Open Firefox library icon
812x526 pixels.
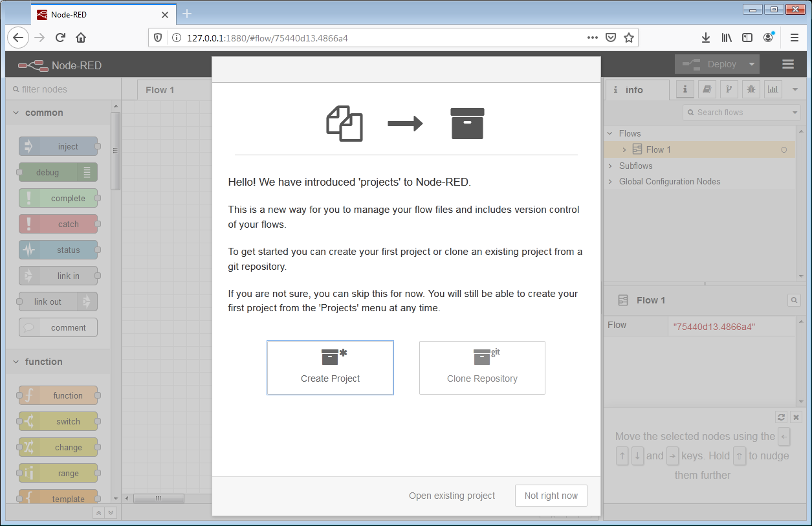click(727, 38)
